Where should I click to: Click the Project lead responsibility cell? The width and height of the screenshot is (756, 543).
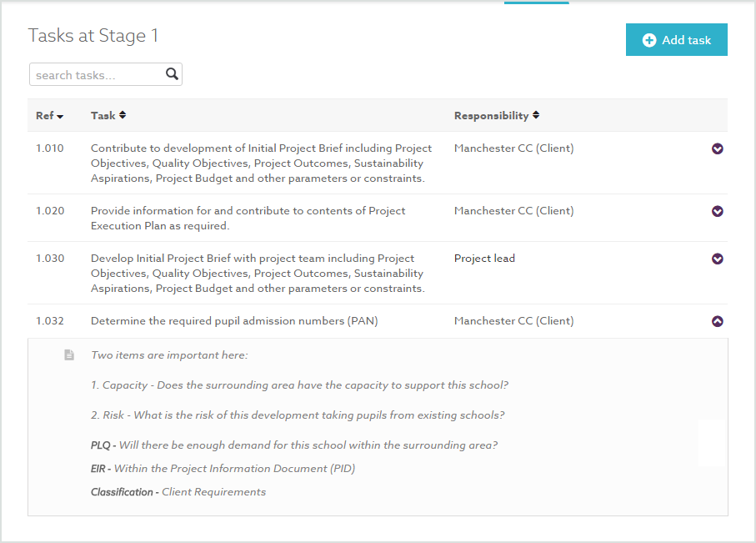click(x=484, y=259)
